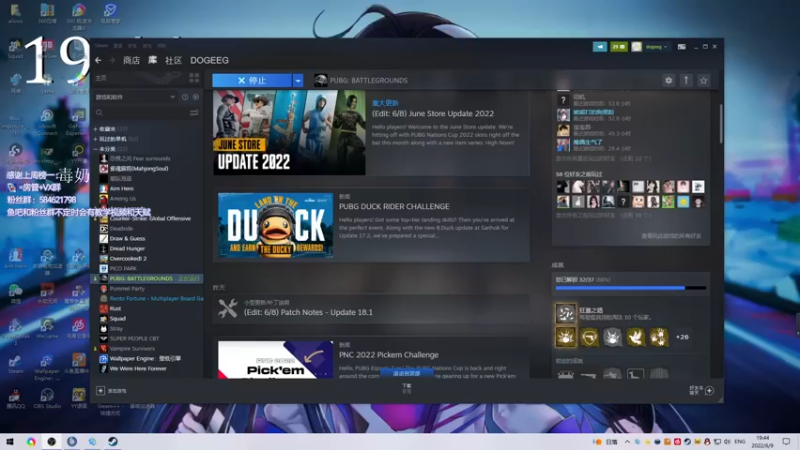Click the wrench patch notes icon
Viewport: 800px width, 450px height.
228,308
